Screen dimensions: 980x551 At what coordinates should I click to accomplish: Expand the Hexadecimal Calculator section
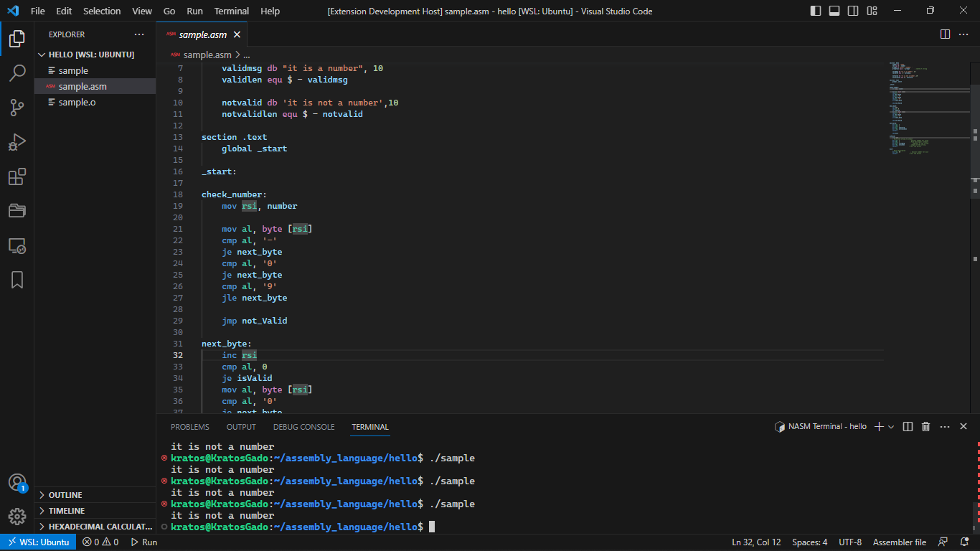click(x=95, y=527)
